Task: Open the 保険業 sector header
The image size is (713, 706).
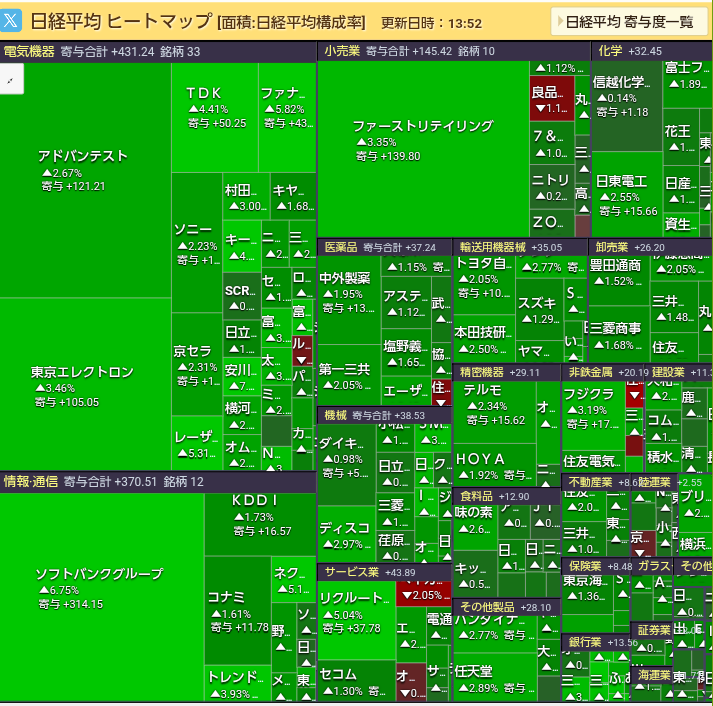Action: click(596, 566)
